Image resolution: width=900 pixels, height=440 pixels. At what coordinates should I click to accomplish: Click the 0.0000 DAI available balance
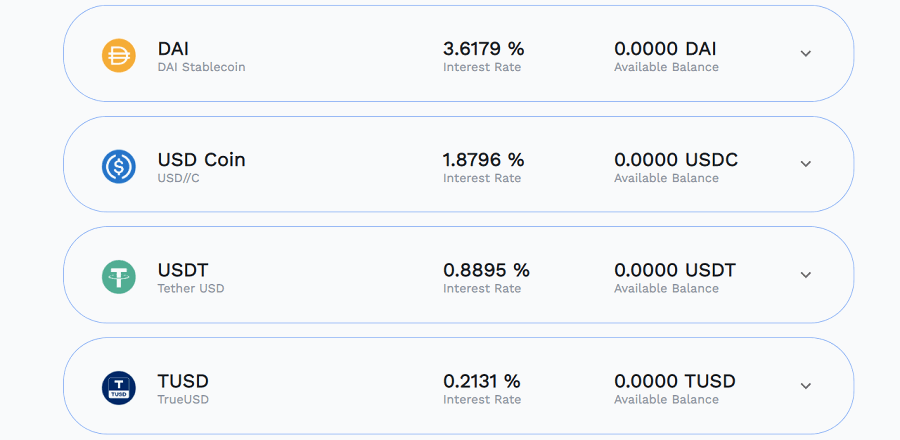(665, 49)
